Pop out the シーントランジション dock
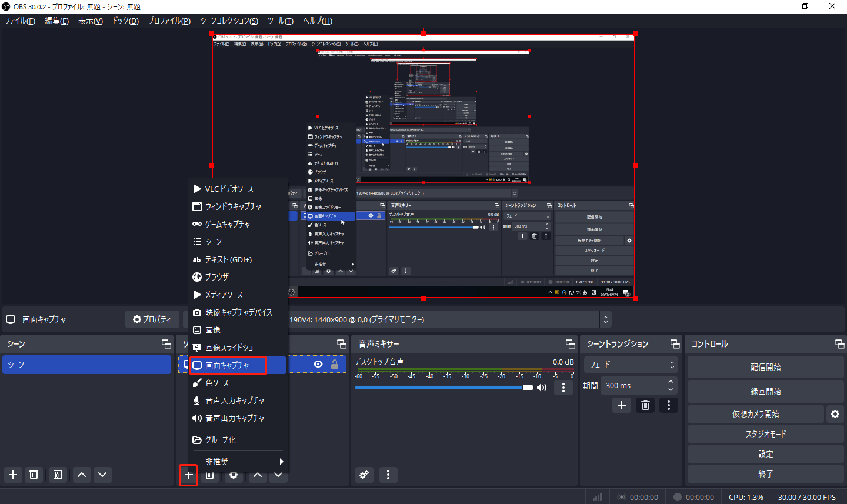The width and height of the screenshot is (847, 504). 675,344
